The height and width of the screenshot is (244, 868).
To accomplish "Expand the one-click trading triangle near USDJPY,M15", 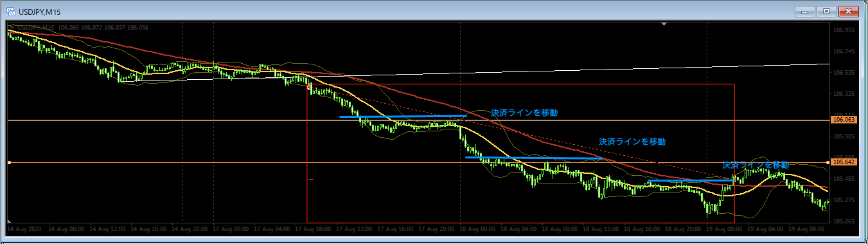I will click(12, 27).
